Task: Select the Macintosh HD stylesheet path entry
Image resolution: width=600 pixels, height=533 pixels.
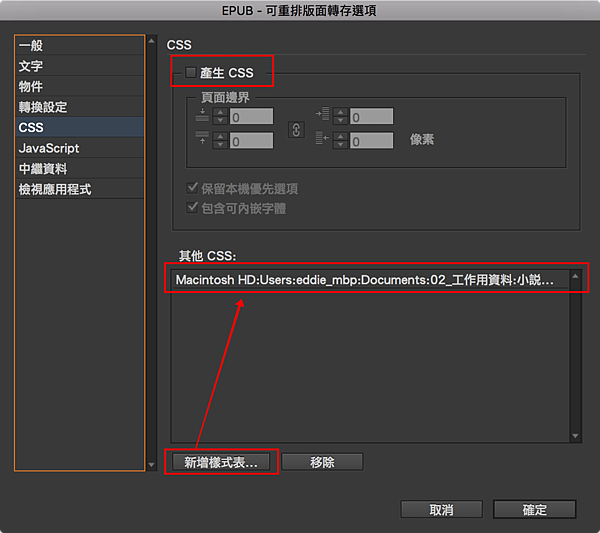Action: pyautogui.click(x=370, y=280)
